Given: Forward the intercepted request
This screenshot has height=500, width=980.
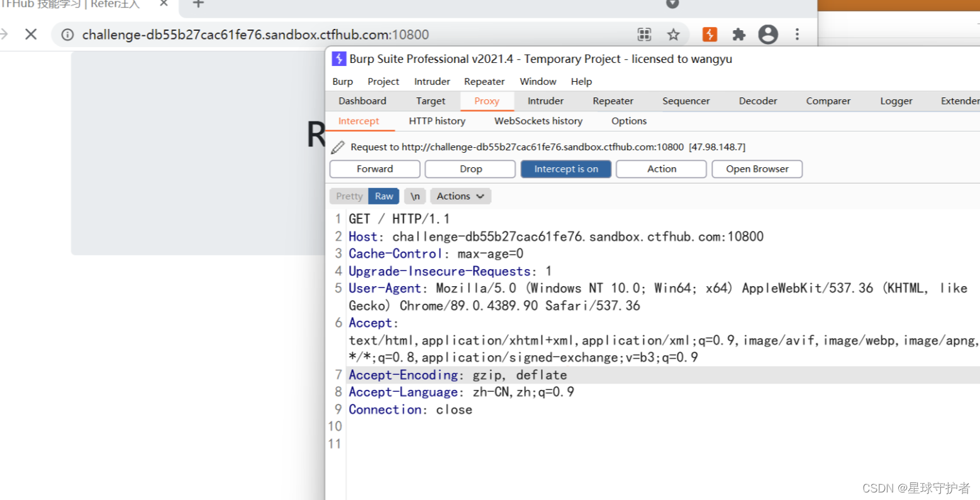Looking at the screenshot, I should tap(374, 169).
